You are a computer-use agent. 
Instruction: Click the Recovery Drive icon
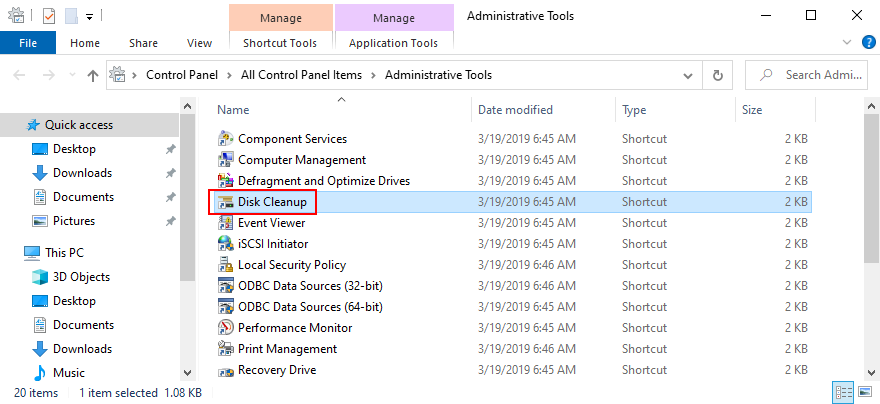[226, 370]
